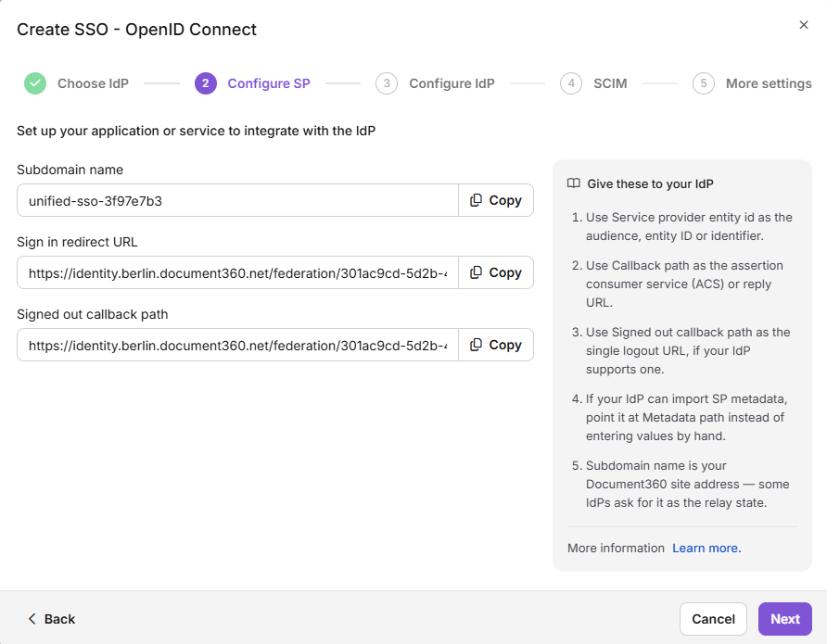827x644 pixels.
Task: Click 'Create SSO - OpenID Connect' title
Action: pos(136,30)
